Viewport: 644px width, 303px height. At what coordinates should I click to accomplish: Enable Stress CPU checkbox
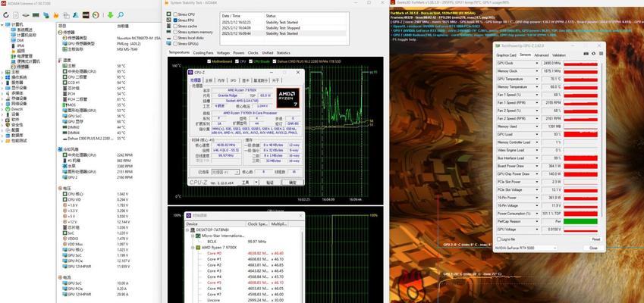pos(175,14)
